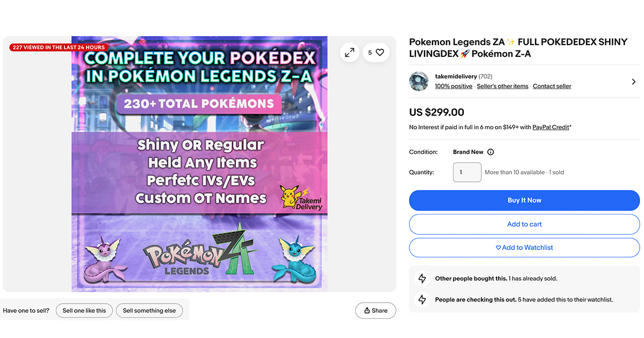The height and width of the screenshot is (338, 644).
Task: Select Add to Watchlist
Action: (x=524, y=247)
